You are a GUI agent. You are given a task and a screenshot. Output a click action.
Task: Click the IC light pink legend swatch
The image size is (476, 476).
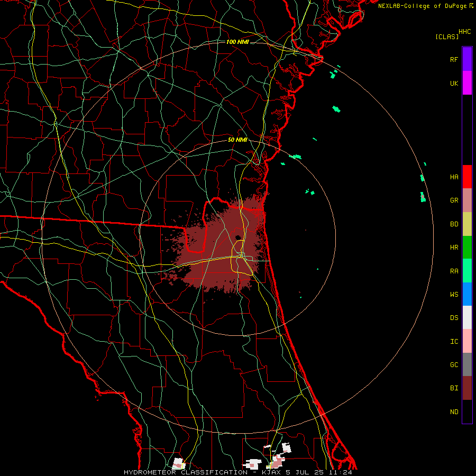point(467,341)
